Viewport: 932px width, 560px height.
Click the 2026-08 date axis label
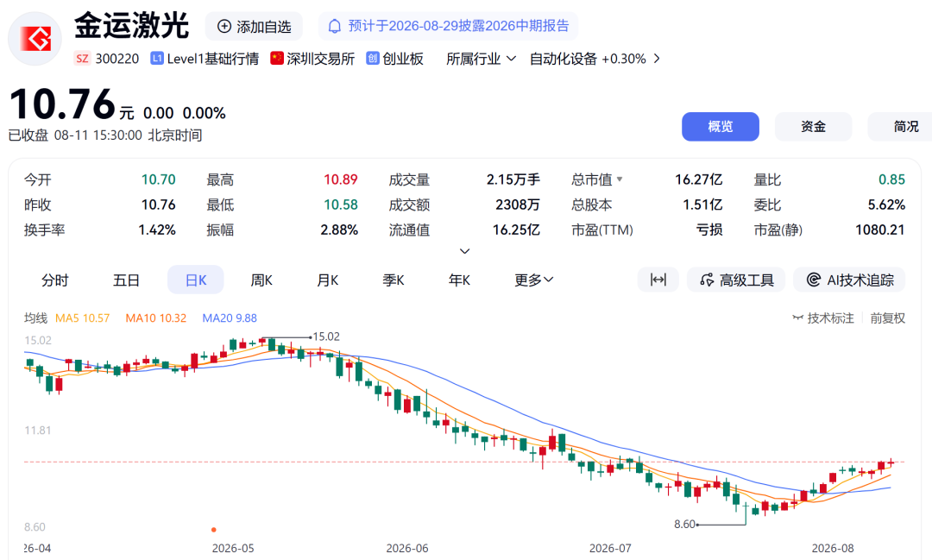click(833, 548)
